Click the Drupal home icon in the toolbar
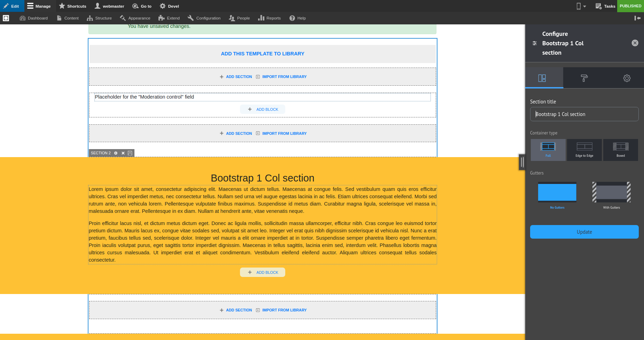This screenshot has width=644, height=340. click(x=6, y=18)
